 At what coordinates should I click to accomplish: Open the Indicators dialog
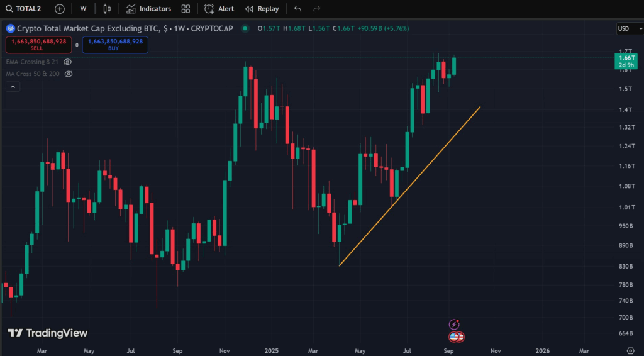(x=148, y=9)
